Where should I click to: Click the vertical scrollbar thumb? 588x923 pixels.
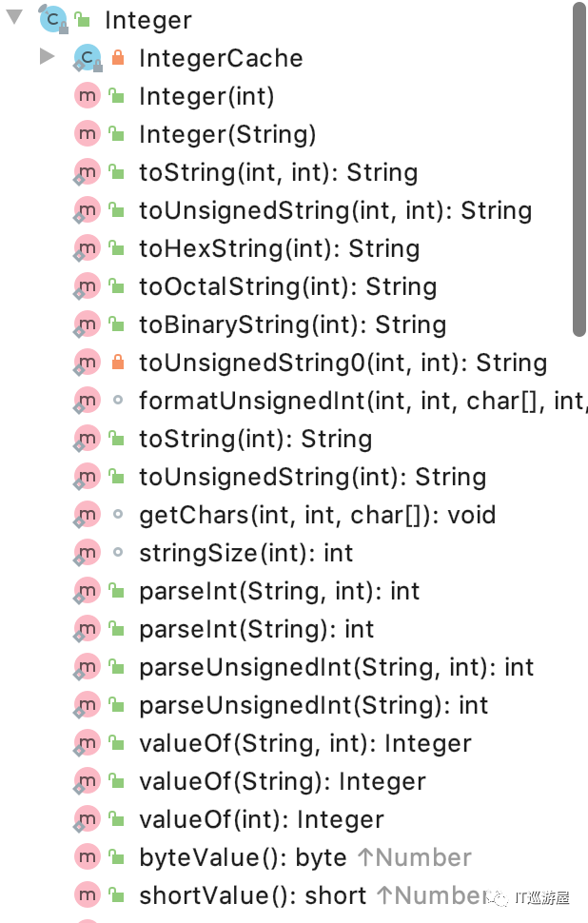pos(579,171)
